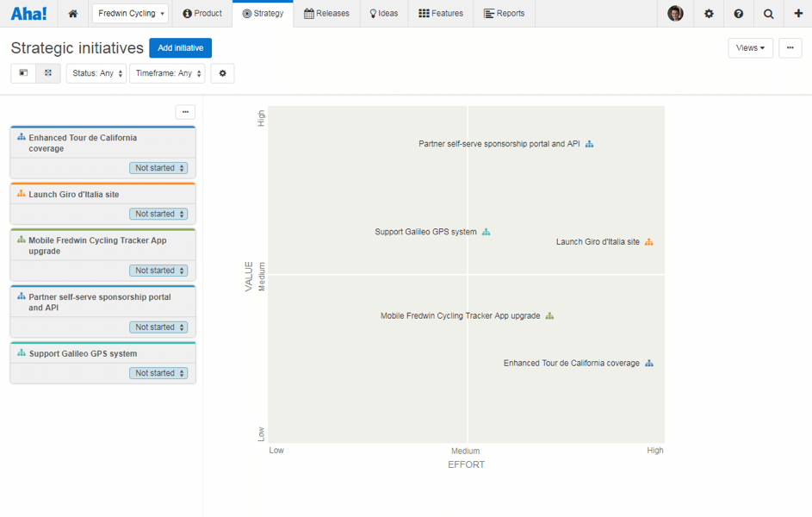
Task: Click the plus icon in top bar
Action: (798, 14)
